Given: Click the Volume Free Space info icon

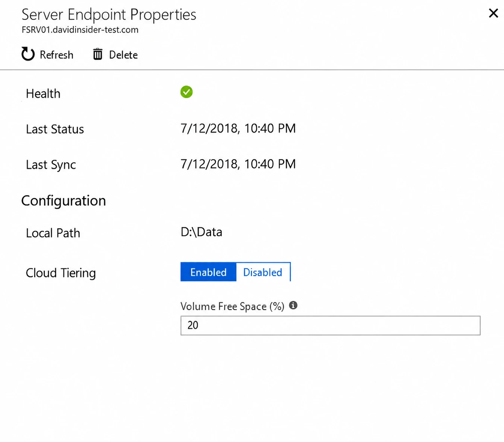Looking at the screenshot, I should pyautogui.click(x=293, y=305).
